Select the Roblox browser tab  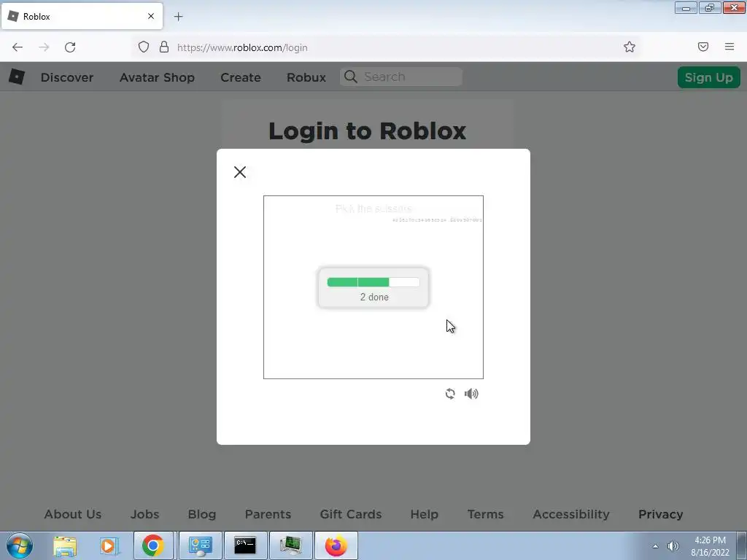tap(82, 16)
